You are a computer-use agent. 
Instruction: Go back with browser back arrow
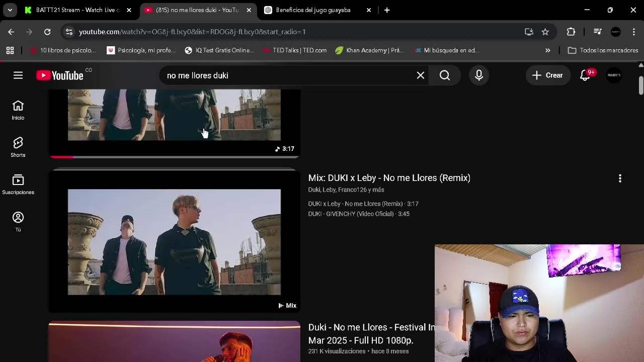click(11, 32)
